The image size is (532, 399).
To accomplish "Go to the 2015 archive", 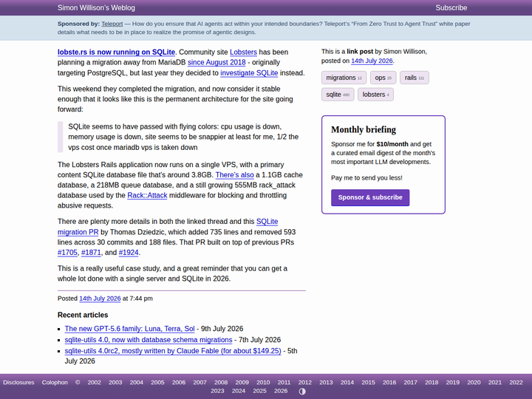I will 368,383.
